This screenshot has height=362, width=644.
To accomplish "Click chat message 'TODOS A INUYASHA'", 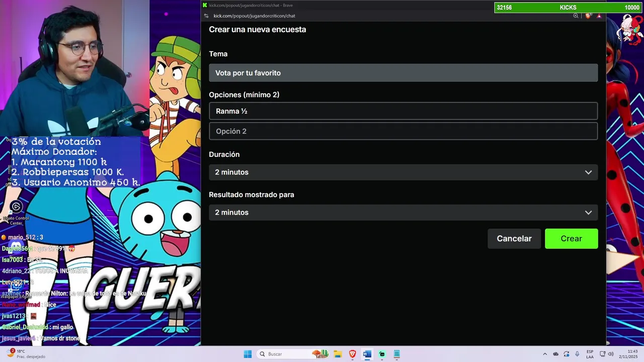I will pyautogui.click(x=61, y=271).
